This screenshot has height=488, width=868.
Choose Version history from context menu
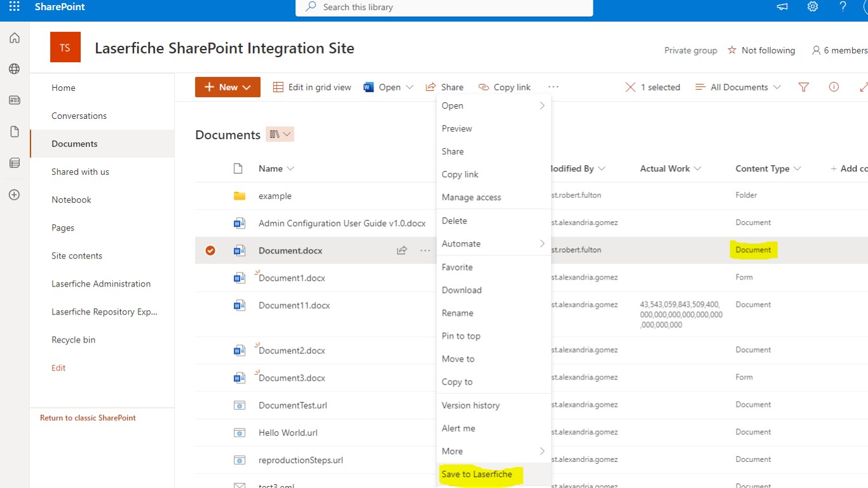(x=471, y=405)
